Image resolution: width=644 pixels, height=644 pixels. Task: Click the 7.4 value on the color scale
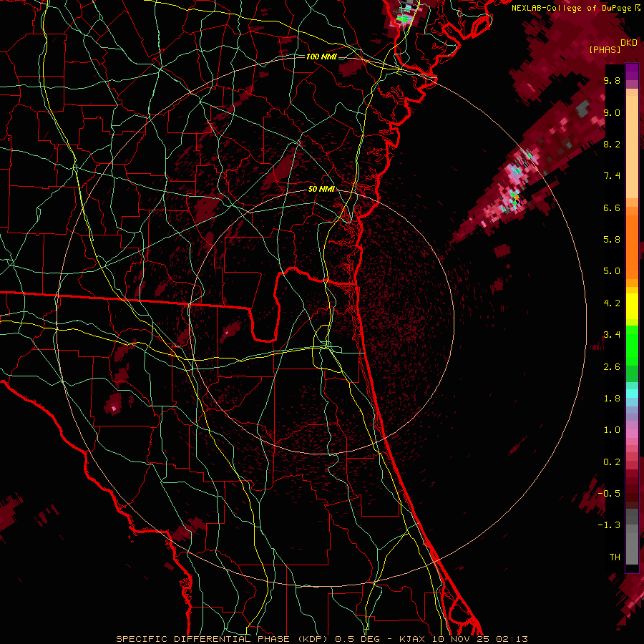pyautogui.click(x=612, y=176)
